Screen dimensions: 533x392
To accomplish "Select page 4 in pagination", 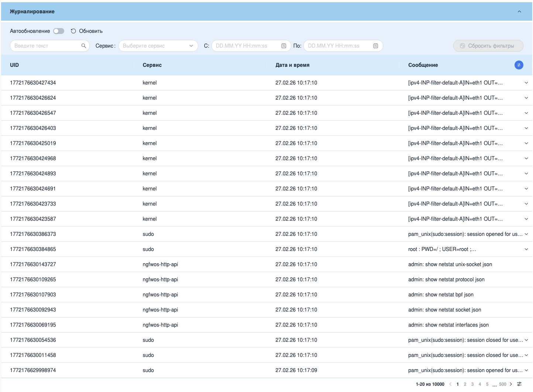I will click(480, 384).
